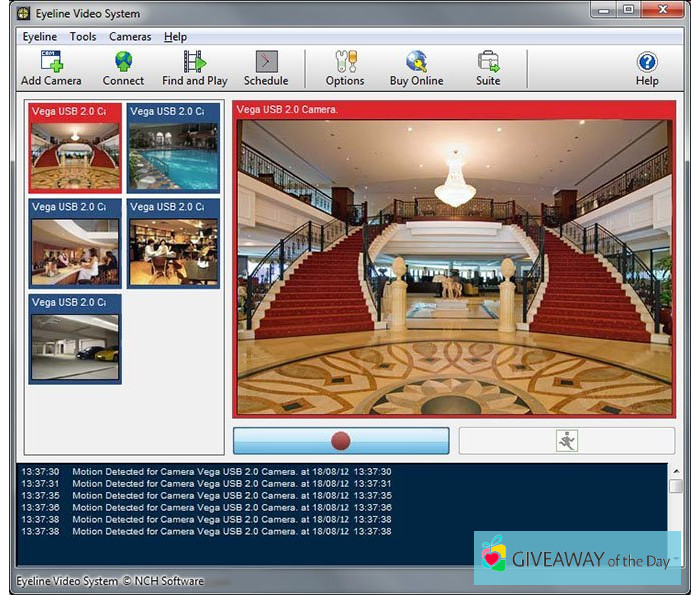Toggle motion detection running-man button

[567, 441]
